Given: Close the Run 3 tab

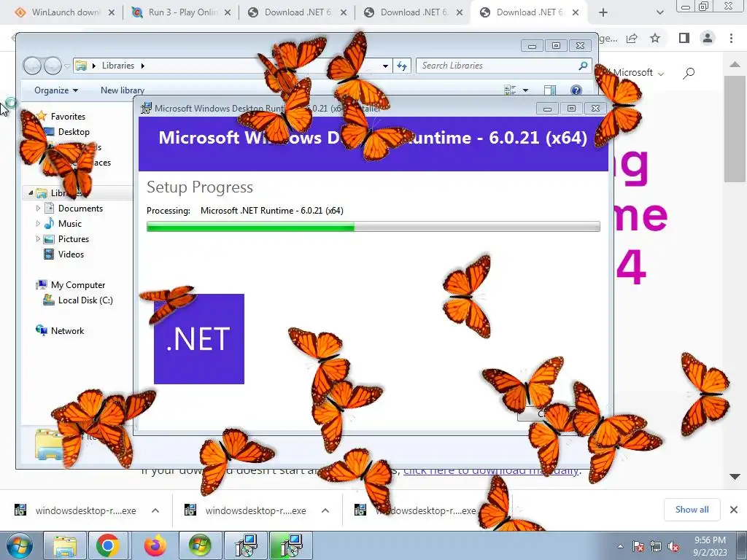Looking at the screenshot, I should point(228,13).
